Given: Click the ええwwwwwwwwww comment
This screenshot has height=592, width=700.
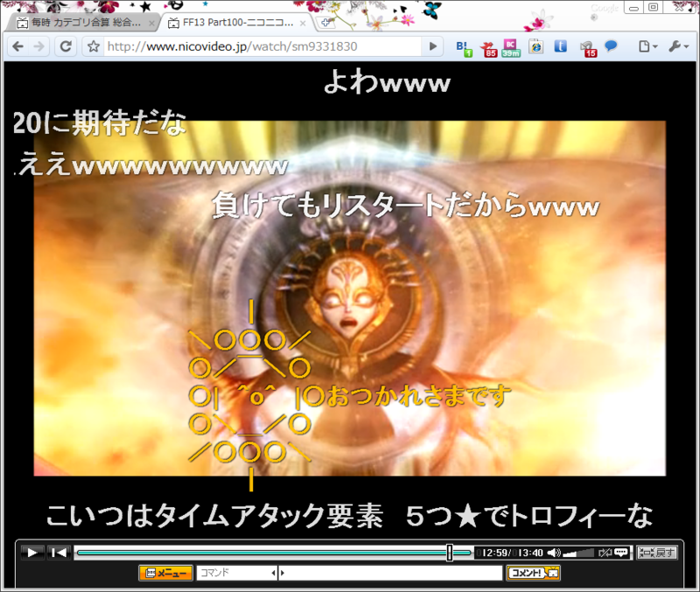Looking at the screenshot, I should pyautogui.click(x=152, y=164).
